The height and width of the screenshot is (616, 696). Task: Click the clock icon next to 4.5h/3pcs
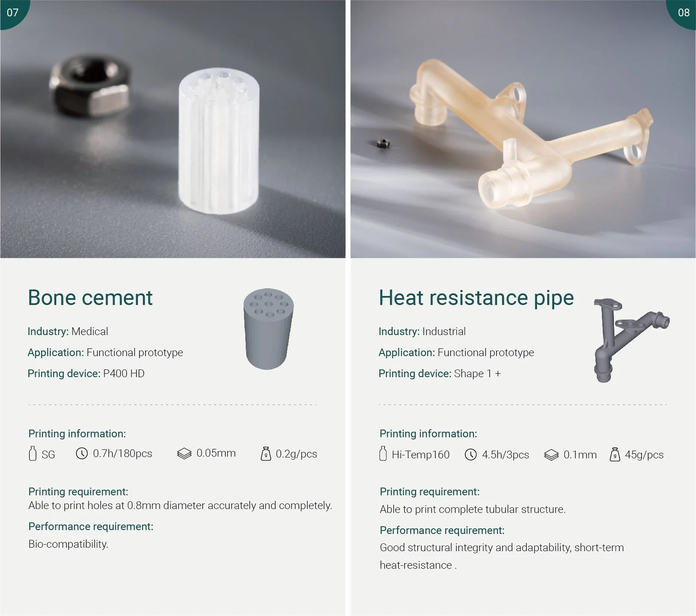tap(471, 454)
